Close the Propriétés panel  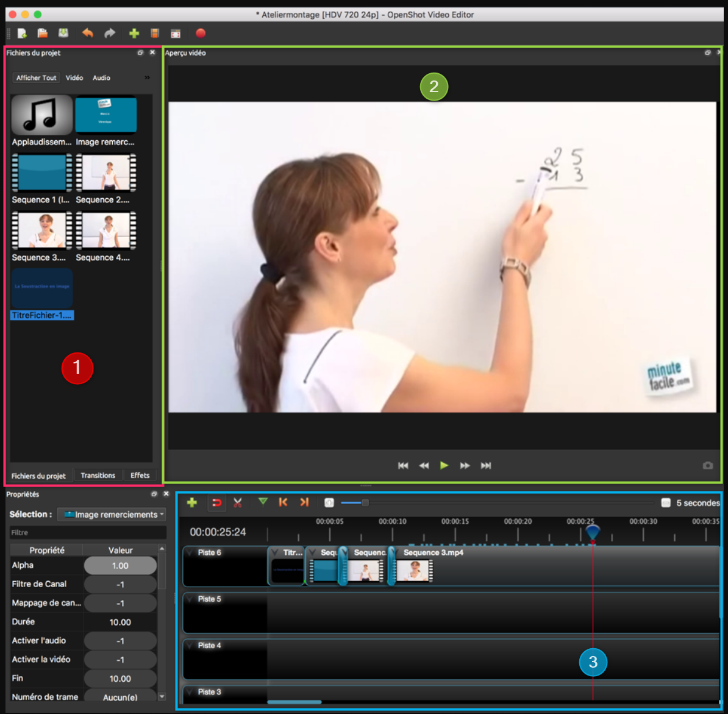(x=166, y=494)
